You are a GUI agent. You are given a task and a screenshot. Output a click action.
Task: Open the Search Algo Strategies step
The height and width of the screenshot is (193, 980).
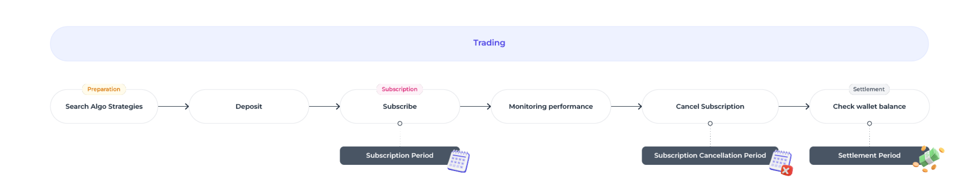(104, 107)
